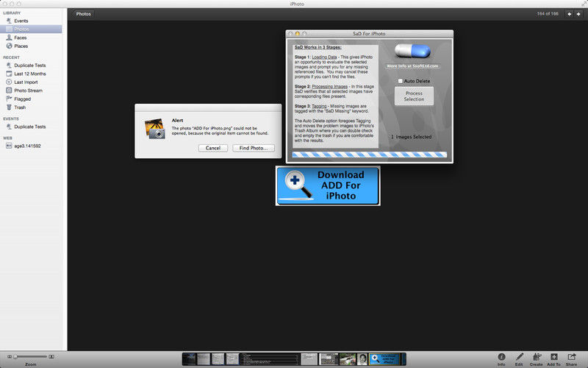Click the SaD striped progress bar
This screenshot has width=588, height=368.
[x=370, y=155]
